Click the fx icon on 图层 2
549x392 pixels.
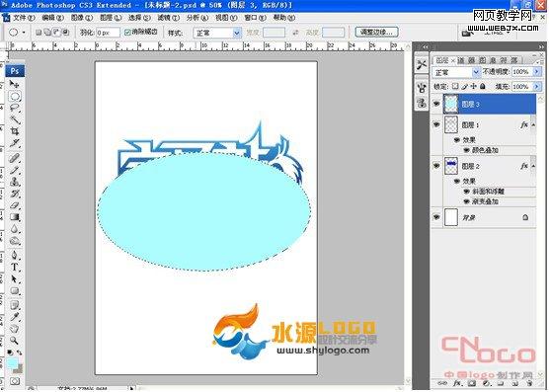click(523, 166)
